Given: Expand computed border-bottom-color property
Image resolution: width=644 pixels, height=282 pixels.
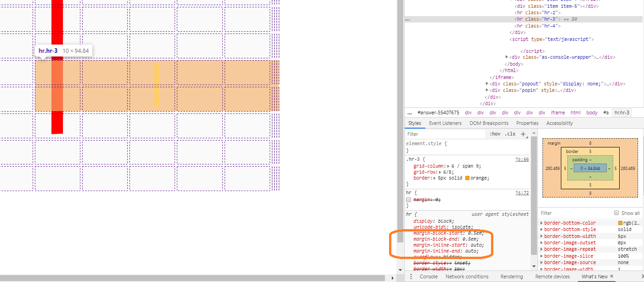Looking at the screenshot, I should point(542,223).
